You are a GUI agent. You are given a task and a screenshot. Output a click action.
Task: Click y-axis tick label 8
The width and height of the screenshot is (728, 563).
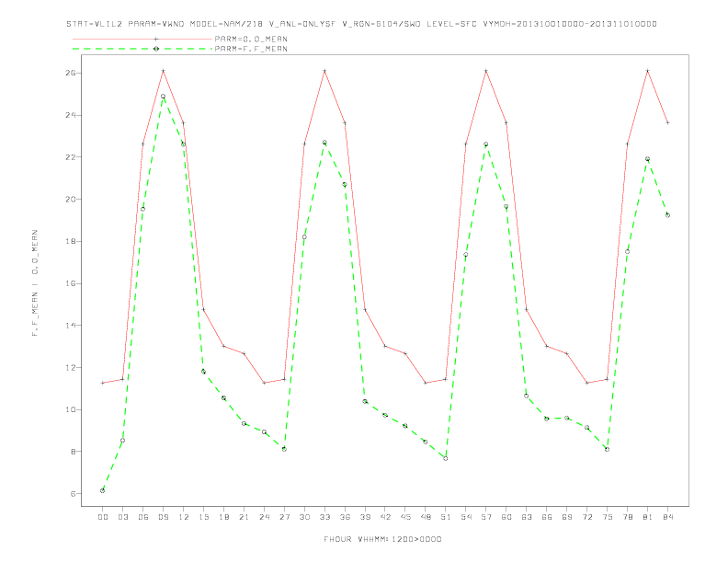click(73, 452)
